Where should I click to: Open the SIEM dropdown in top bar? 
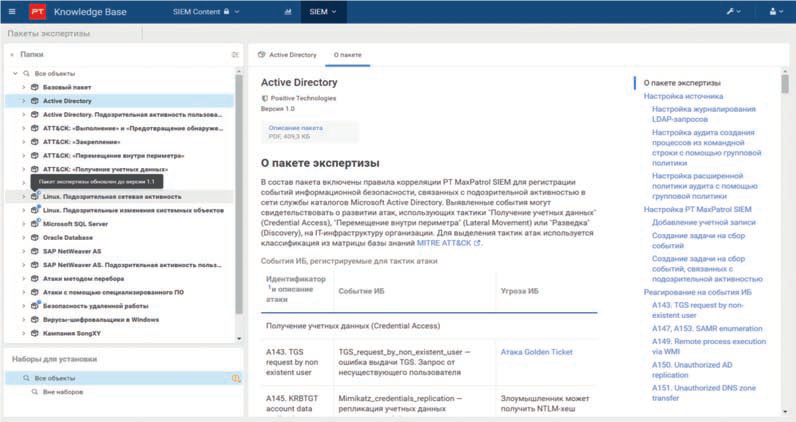[x=323, y=12]
